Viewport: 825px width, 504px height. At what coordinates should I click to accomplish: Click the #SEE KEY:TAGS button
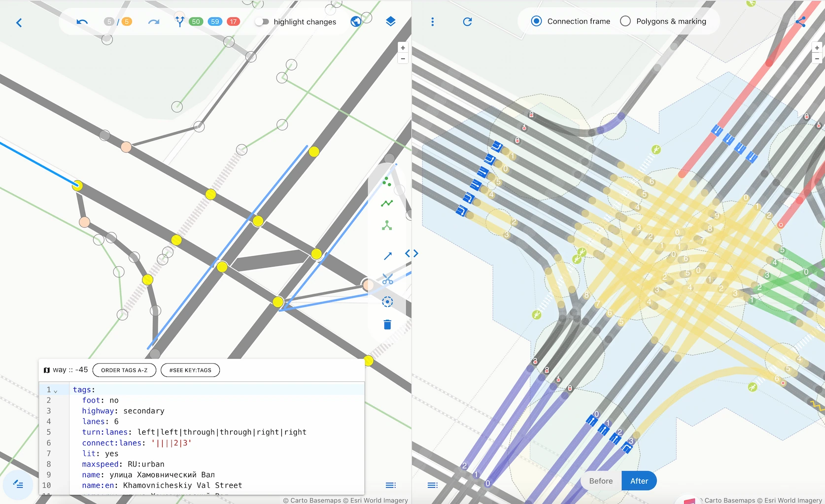pyautogui.click(x=190, y=370)
